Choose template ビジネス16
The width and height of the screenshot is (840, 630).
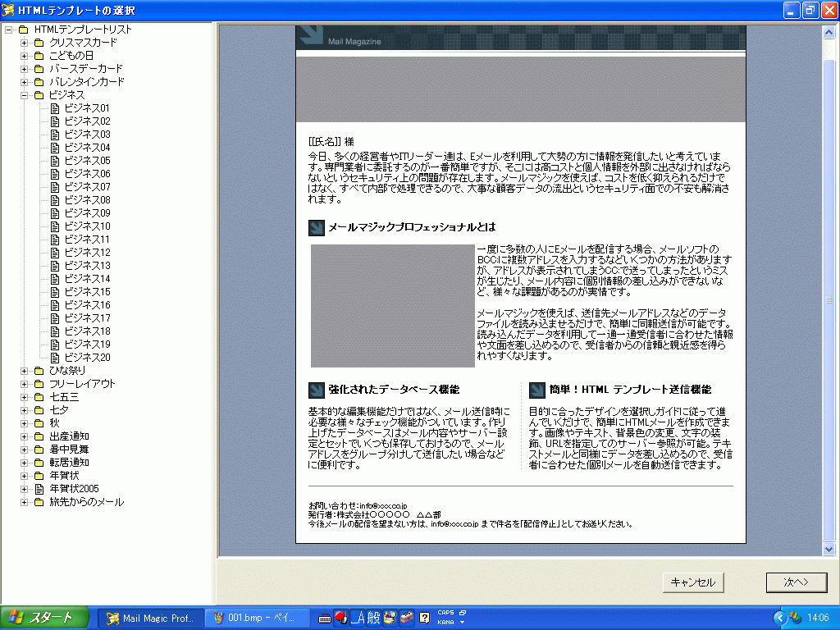pyautogui.click(x=87, y=305)
